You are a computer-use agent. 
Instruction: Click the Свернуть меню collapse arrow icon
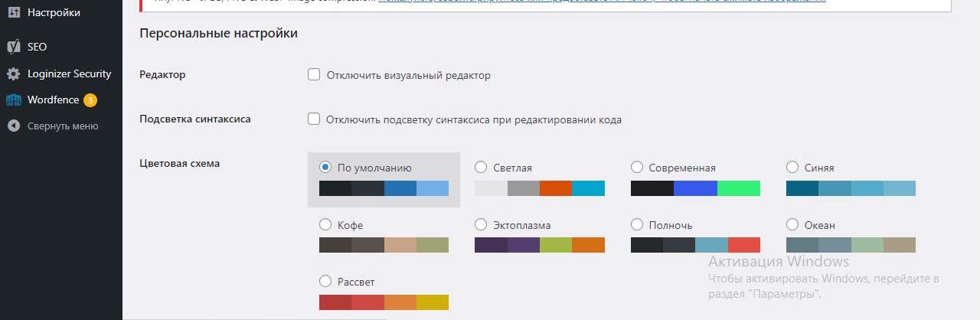pyautogui.click(x=14, y=126)
